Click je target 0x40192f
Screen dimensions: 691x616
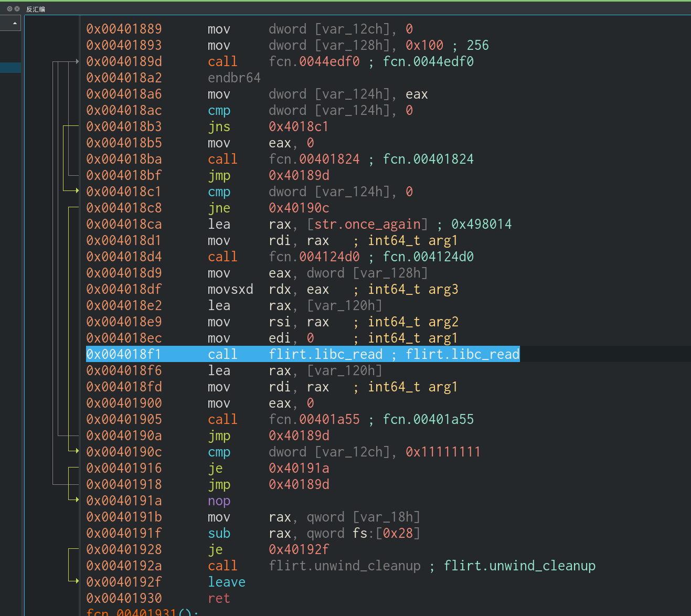pos(299,549)
